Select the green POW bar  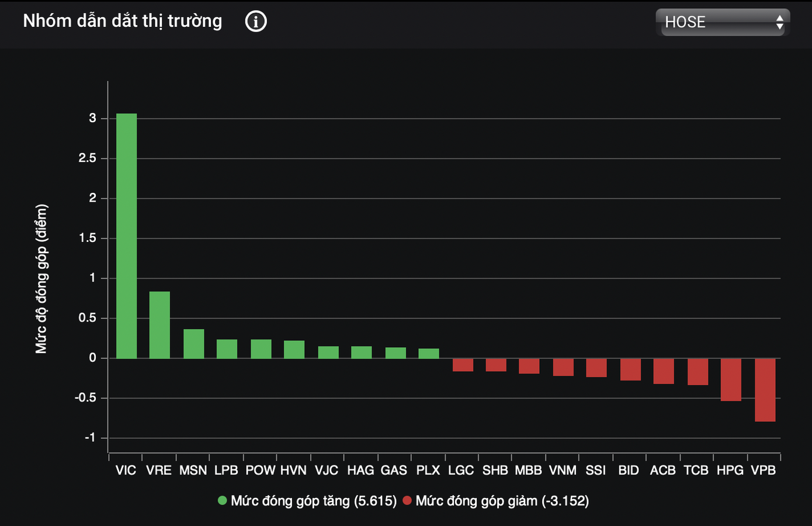coord(261,349)
